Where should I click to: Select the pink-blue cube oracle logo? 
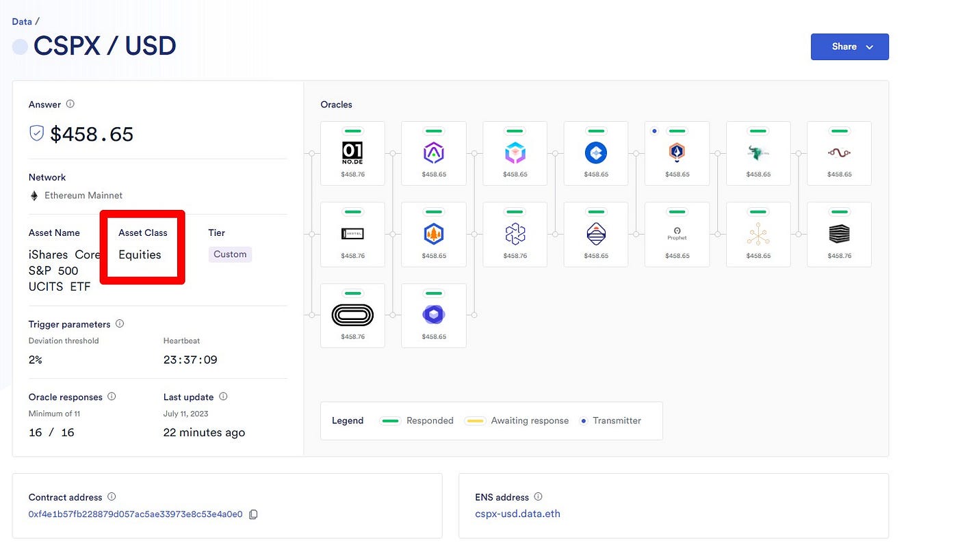coord(515,153)
